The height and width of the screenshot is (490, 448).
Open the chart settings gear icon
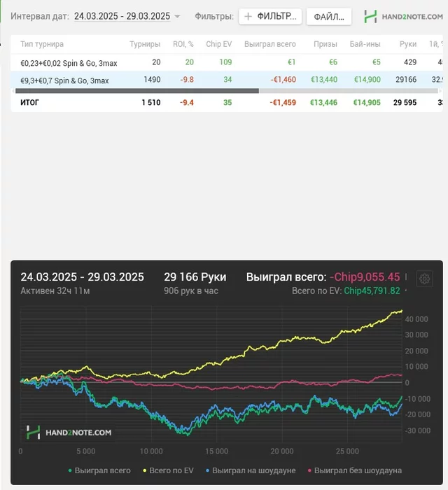pos(425,279)
